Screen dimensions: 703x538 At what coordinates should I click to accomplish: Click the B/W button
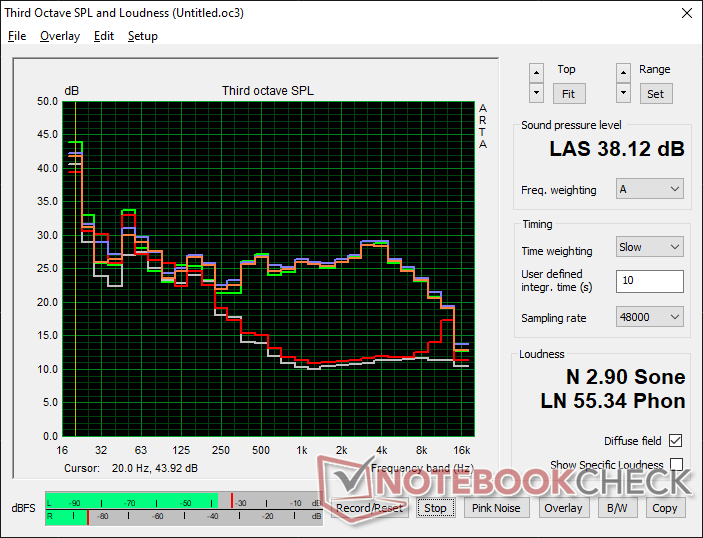pos(617,508)
